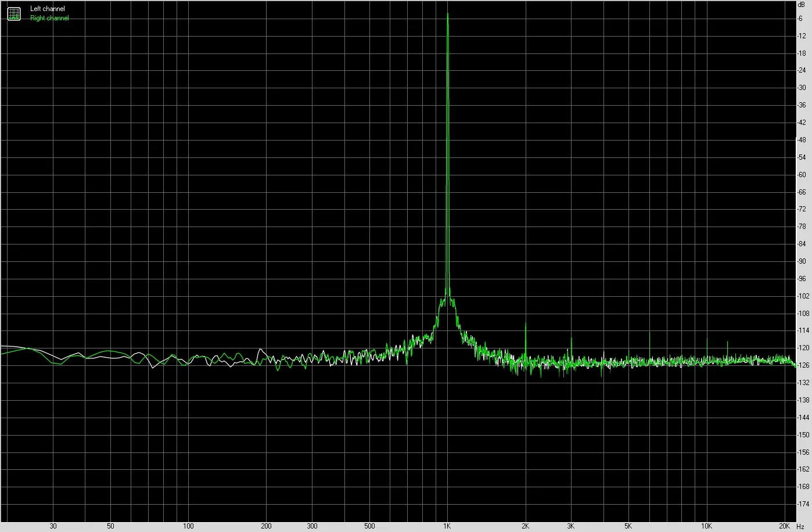812x532 pixels.
Task: Click the -102 amplitude axis label
Action: tap(803, 296)
